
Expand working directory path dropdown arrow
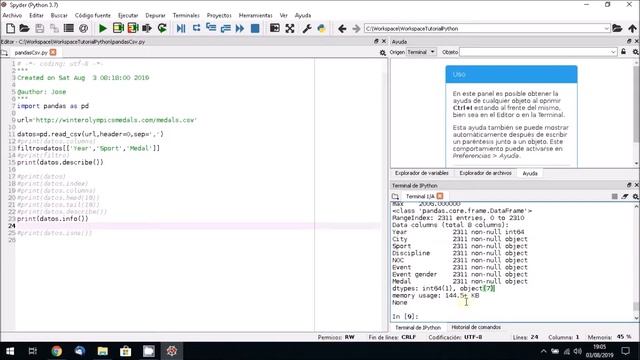coord(606,29)
